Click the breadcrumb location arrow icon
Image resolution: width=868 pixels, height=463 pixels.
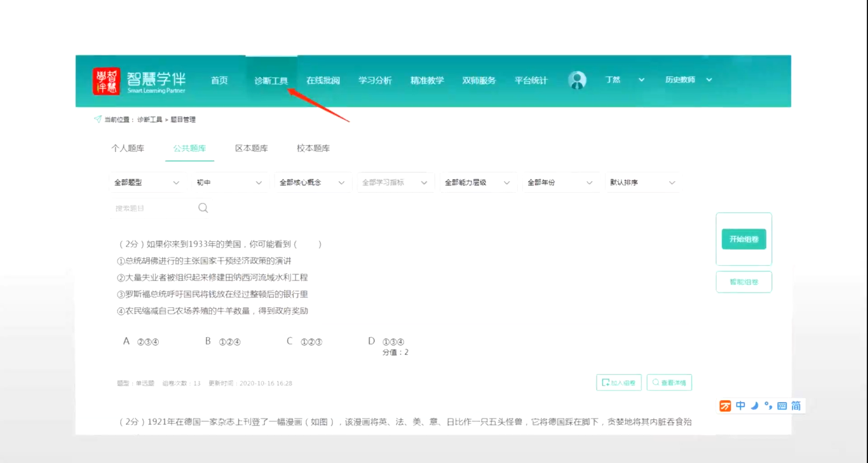click(97, 119)
